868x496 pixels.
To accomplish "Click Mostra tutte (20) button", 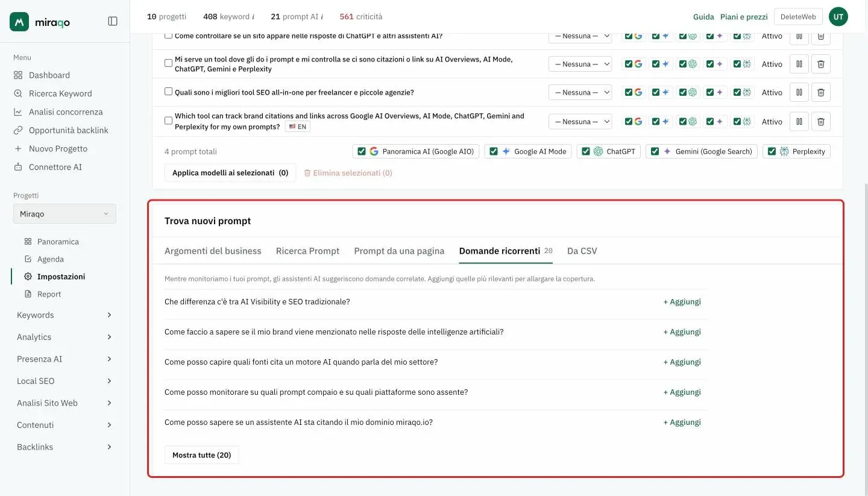I will click(202, 455).
